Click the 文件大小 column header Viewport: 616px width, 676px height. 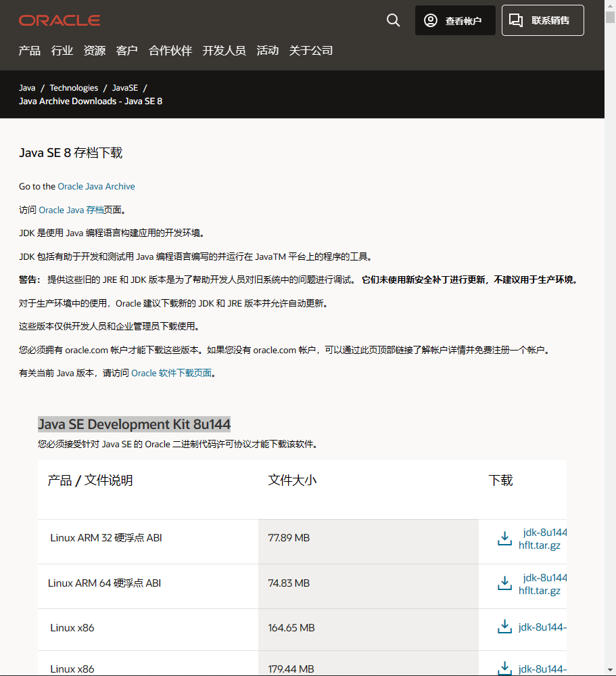click(x=292, y=480)
